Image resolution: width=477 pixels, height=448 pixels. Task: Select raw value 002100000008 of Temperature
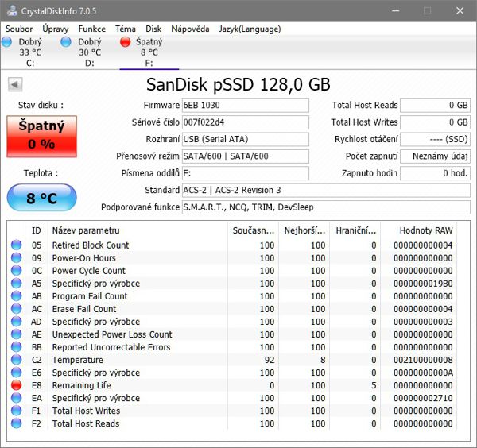coord(423,360)
